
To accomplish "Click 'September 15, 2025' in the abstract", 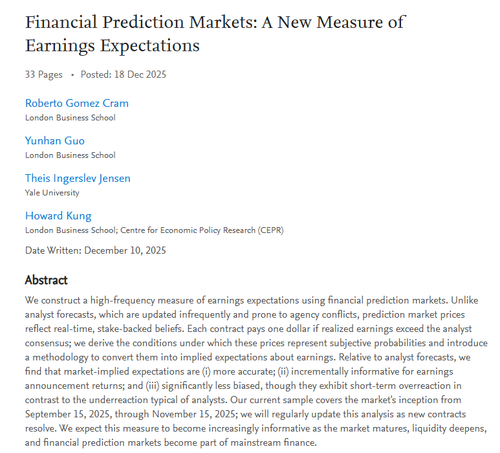I will pyautogui.click(x=68, y=414).
